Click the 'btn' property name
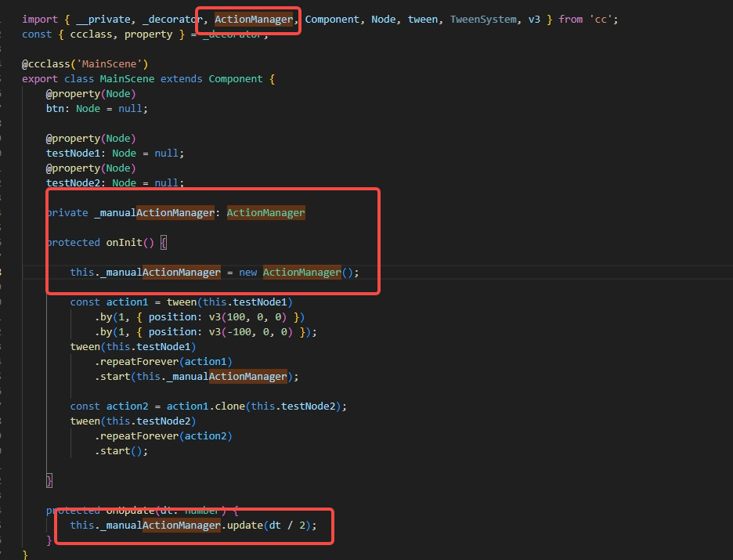 [x=54, y=108]
